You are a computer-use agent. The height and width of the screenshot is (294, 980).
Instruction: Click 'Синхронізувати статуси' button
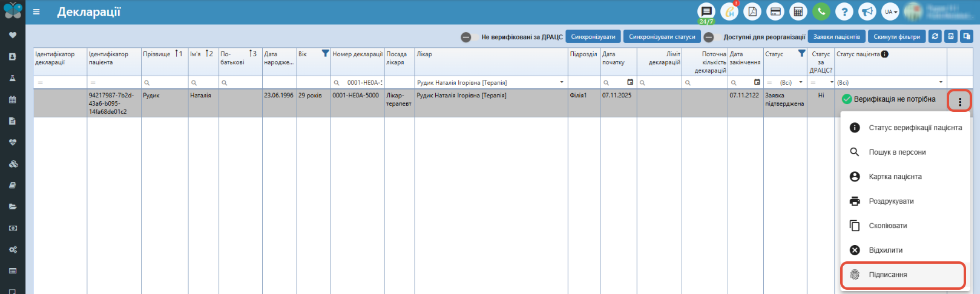(x=662, y=37)
